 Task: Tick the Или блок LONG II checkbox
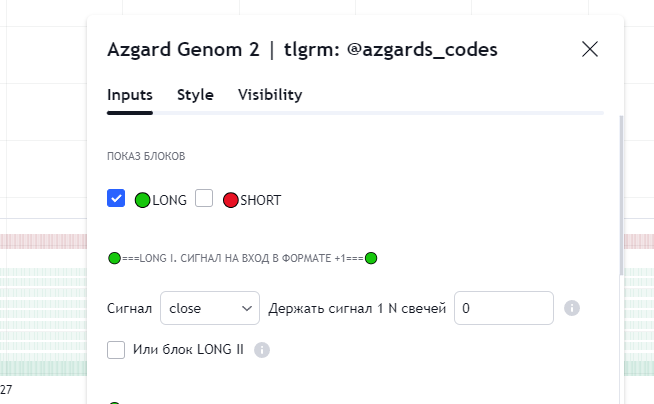pos(116,349)
